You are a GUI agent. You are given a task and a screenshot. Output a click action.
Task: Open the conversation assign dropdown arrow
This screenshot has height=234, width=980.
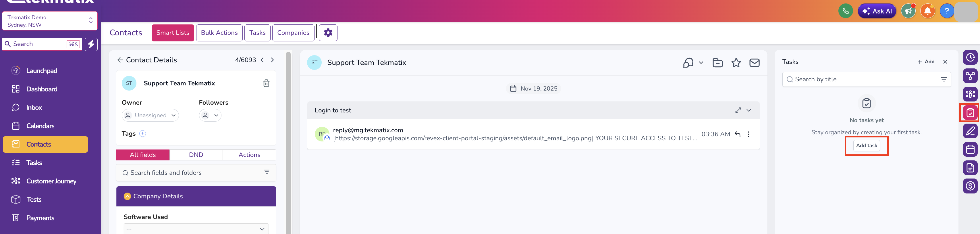click(701, 63)
